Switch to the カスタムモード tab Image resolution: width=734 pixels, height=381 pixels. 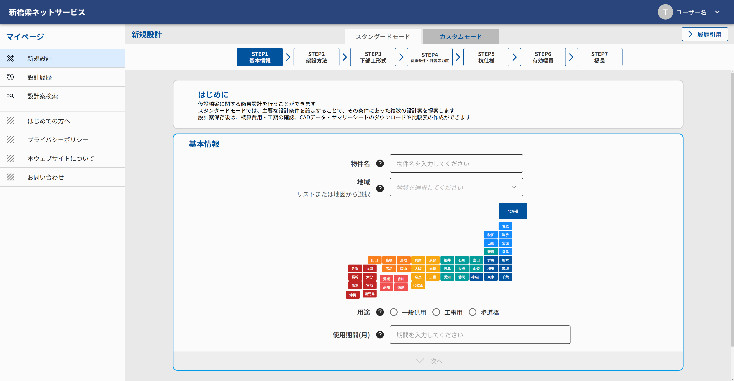[461, 37]
